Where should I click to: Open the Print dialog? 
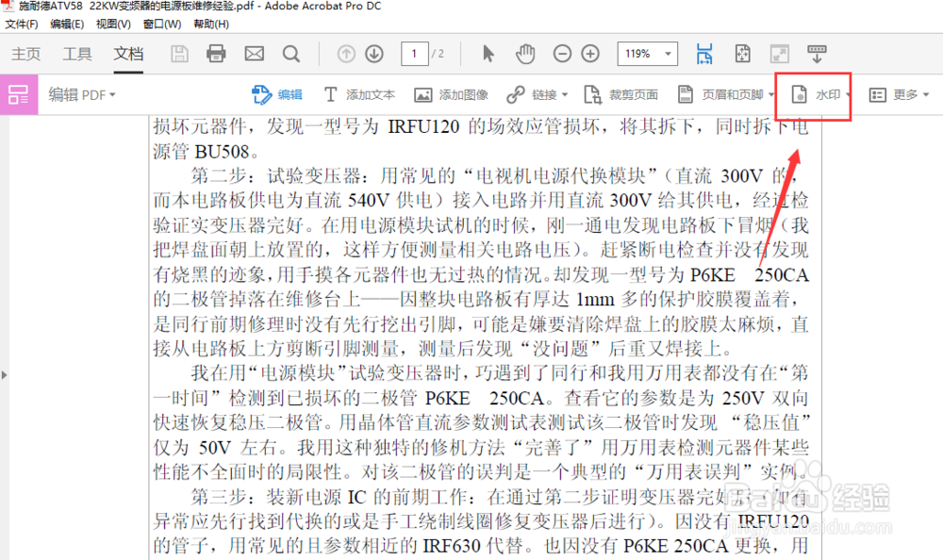pos(216,54)
